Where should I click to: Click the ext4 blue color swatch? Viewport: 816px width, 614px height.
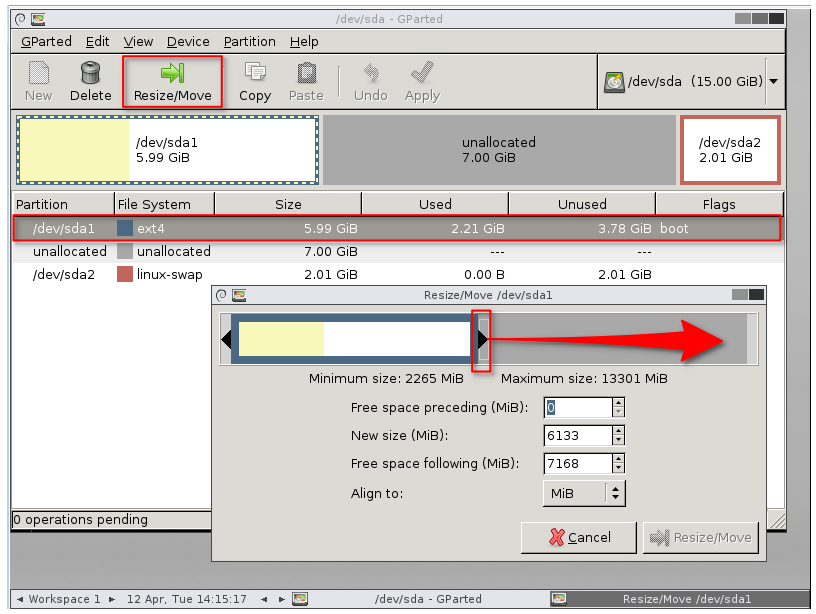click(125, 228)
